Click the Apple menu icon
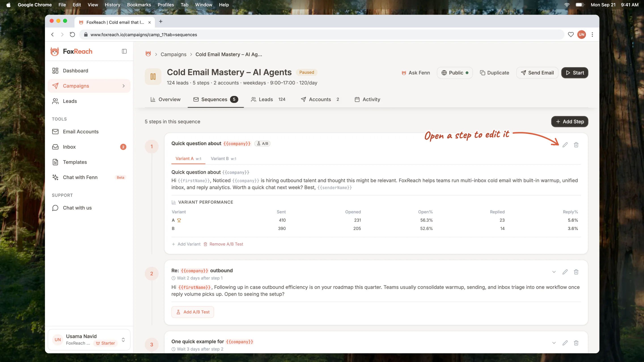This screenshot has width=644, height=362. [8, 5]
